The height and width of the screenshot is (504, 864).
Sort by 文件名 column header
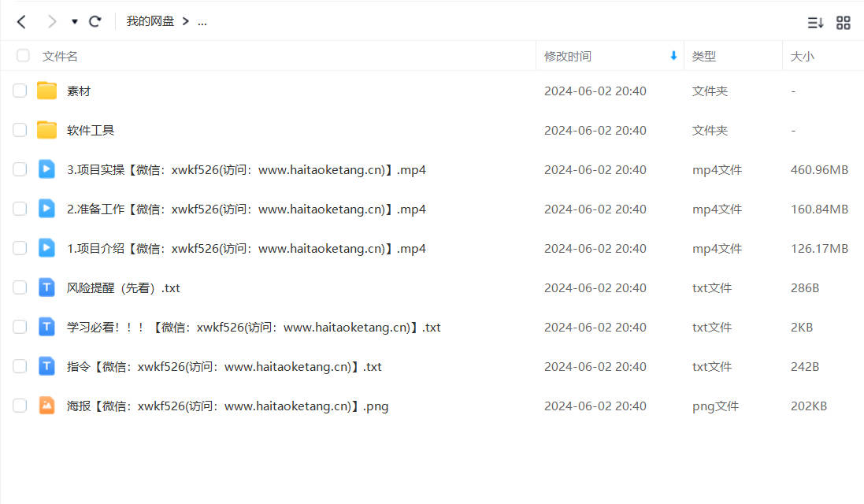[x=60, y=56]
